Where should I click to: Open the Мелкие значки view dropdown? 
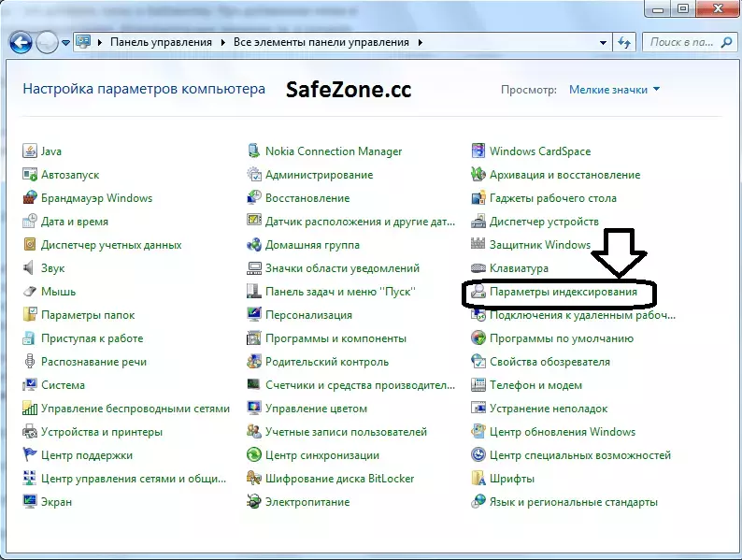[x=614, y=90]
